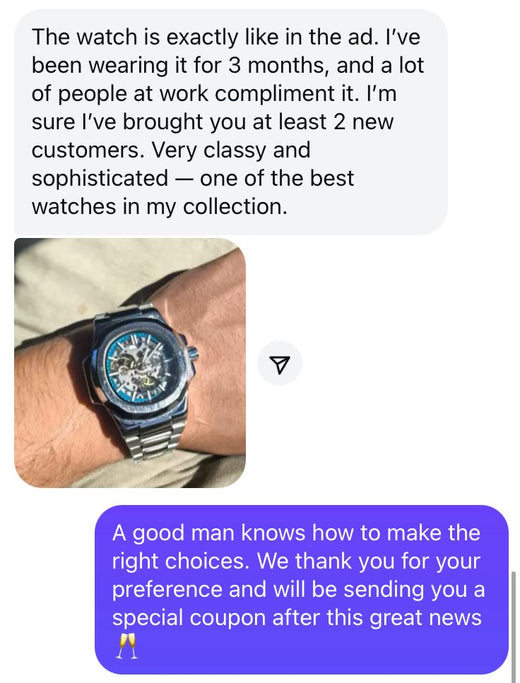This screenshot has height=683, width=520.
Task: Select the purple reply message bubble
Action: (x=301, y=589)
